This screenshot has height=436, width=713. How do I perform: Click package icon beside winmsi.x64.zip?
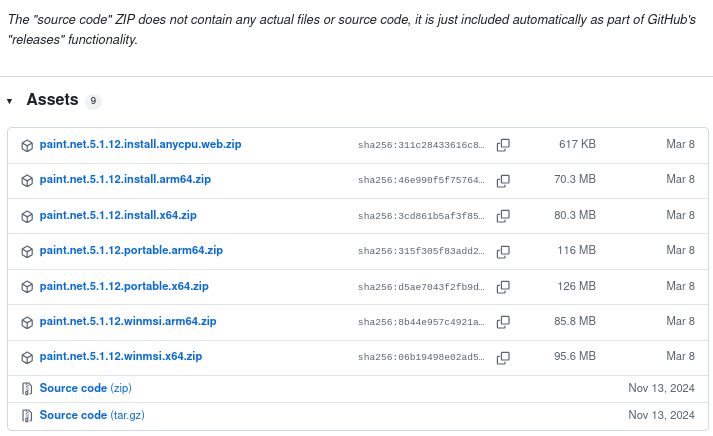27,357
